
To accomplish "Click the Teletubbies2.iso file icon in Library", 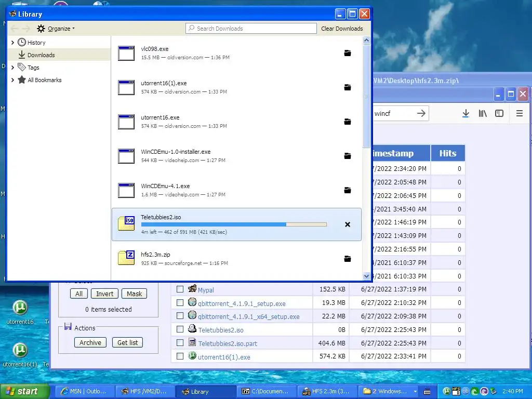I will click(126, 223).
